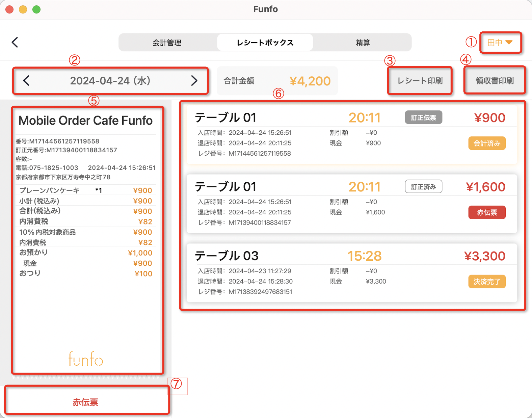This screenshot has width=532, height=418.
Task: Click おつり ¥100 line on receipt
Action: (86, 273)
